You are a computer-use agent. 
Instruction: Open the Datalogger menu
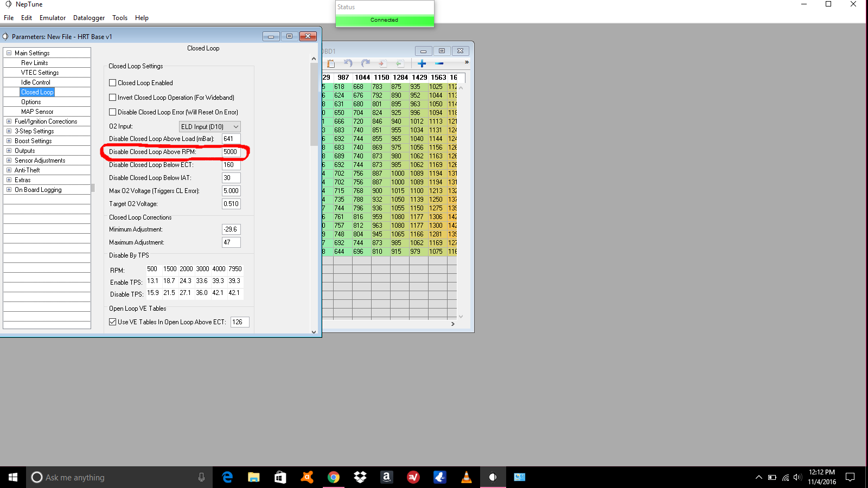[89, 18]
